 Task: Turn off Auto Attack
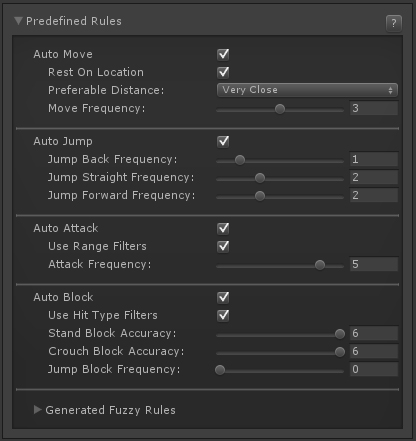223,228
